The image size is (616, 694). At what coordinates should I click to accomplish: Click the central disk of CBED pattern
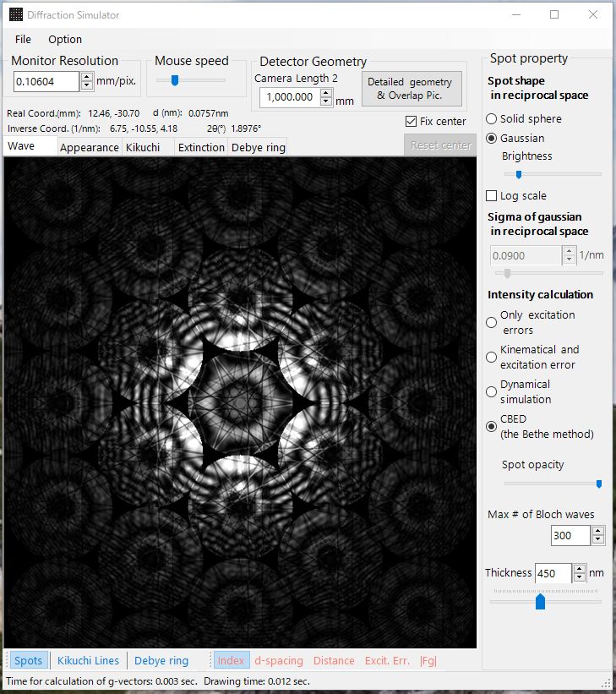(240, 402)
